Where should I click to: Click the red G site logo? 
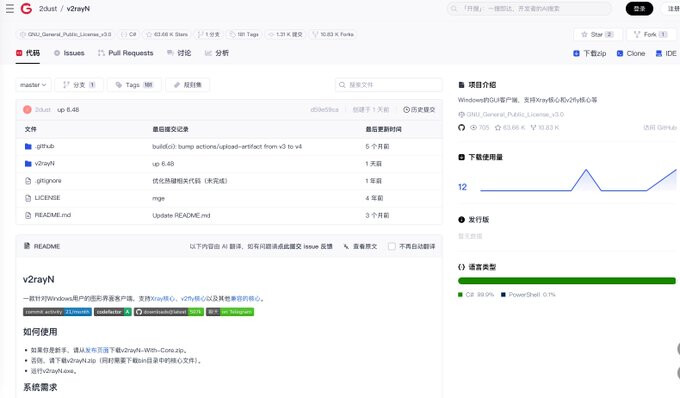pyautogui.click(x=26, y=8)
